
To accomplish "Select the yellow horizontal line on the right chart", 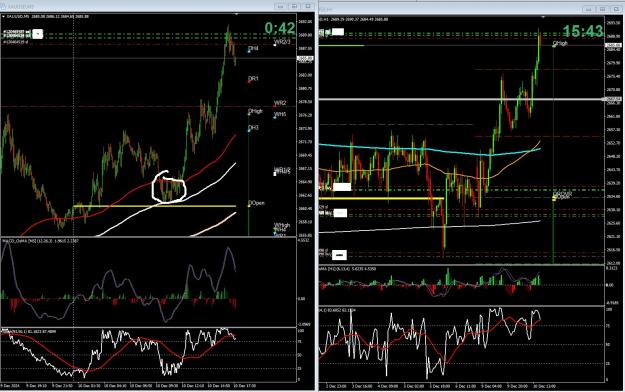I will coord(381,198).
